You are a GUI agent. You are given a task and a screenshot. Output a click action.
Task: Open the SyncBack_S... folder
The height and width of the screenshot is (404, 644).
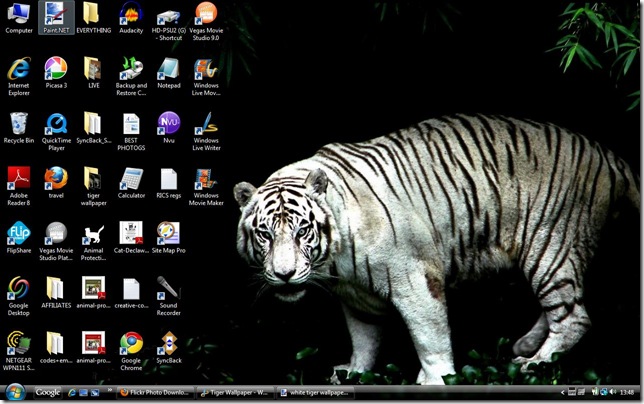click(94, 128)
